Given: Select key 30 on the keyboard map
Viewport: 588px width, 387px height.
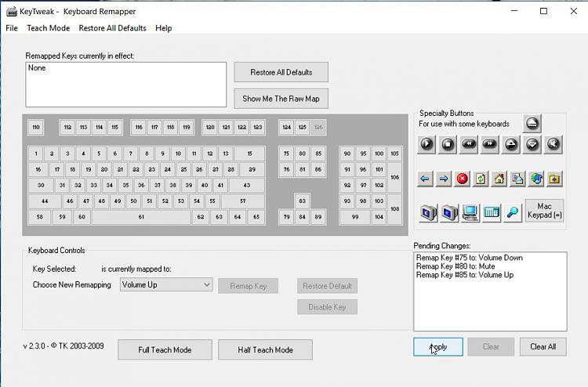Looking at the screenshot, I should pos(41,185).
